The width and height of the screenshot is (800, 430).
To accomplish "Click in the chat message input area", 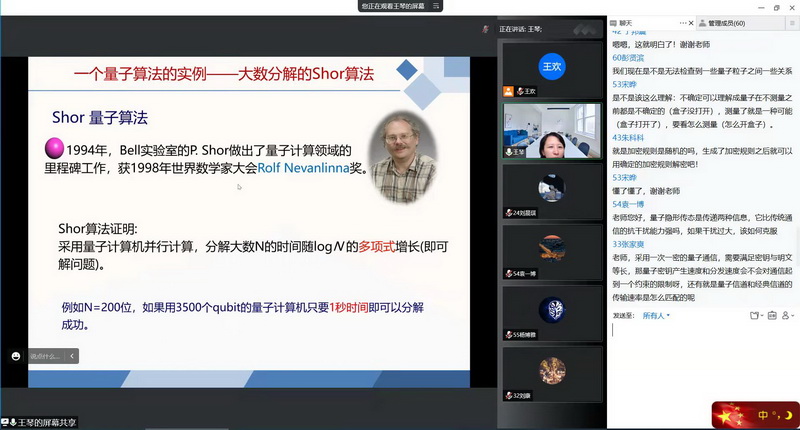I will pyautogui.click(x=700, y=360).
